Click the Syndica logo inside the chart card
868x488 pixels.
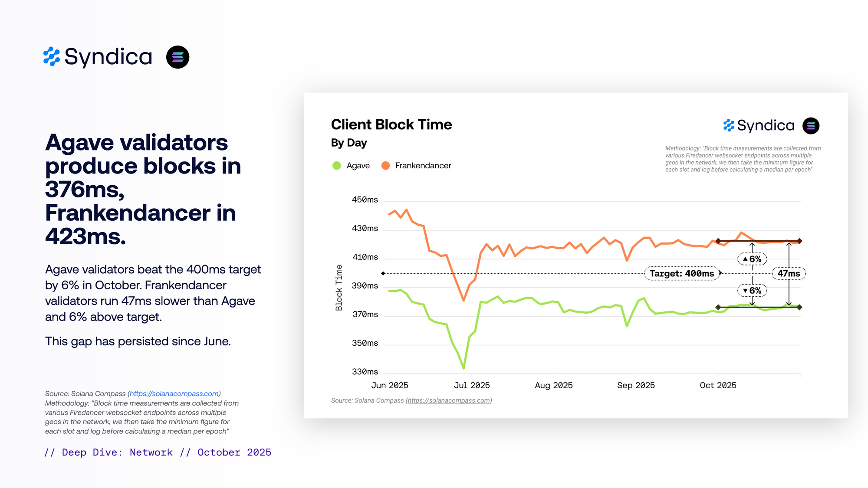tap(758, 126)
